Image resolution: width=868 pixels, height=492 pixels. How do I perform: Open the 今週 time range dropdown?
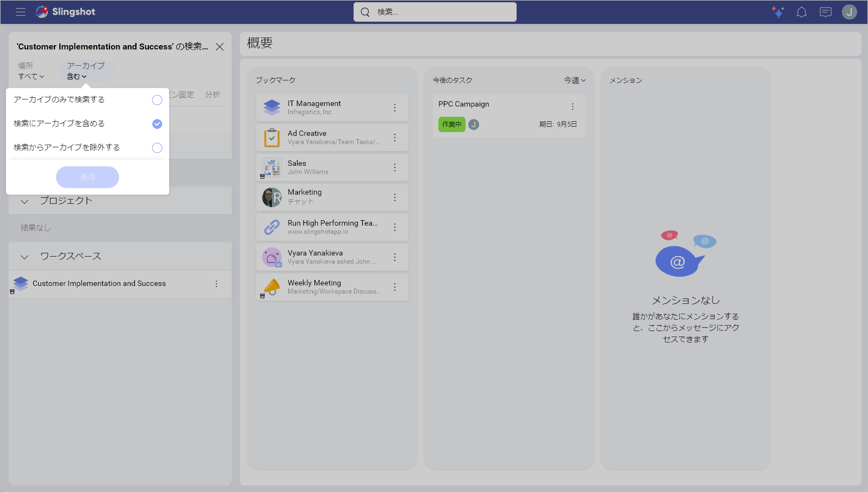575,80
